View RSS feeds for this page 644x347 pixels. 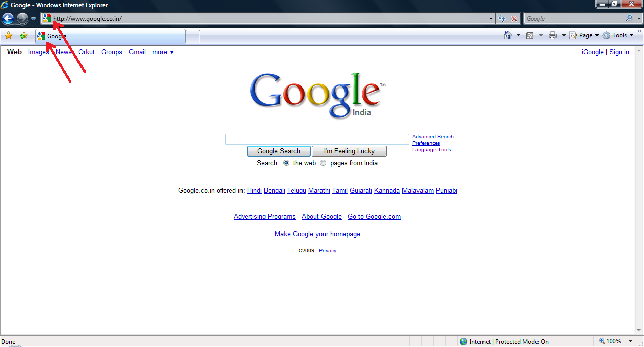[x=530, y=35]
